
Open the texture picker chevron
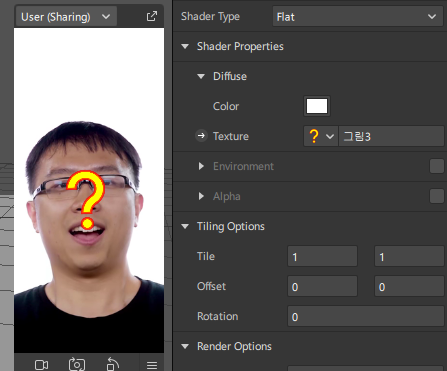(330, 136)
